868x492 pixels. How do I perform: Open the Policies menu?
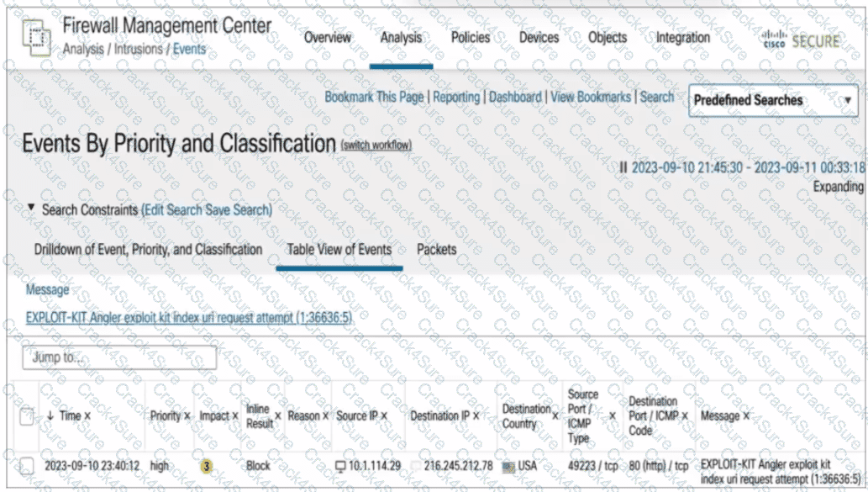pyautogui.click(x=471, y=38)
